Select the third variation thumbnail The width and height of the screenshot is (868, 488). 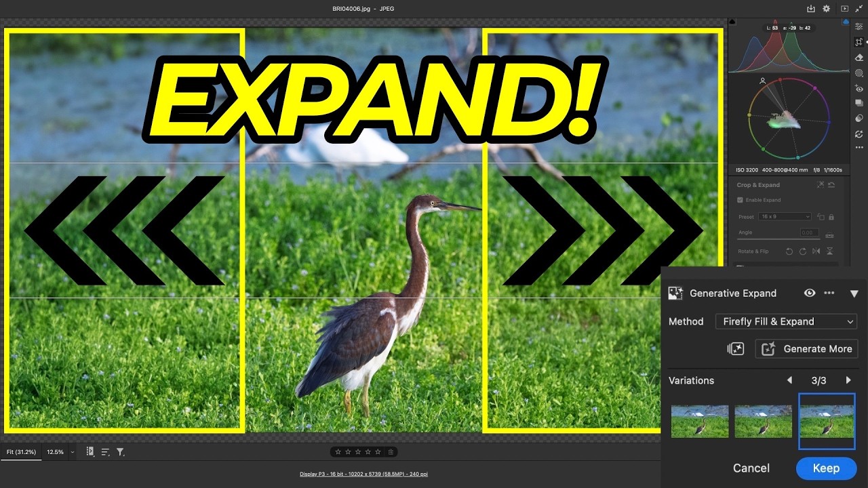point(827,421)
